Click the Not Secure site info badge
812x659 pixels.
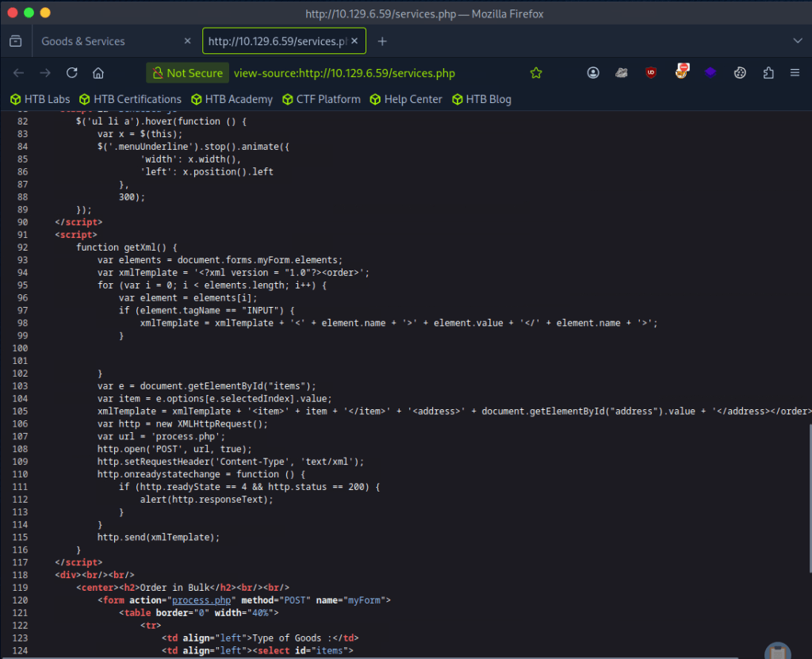pos(188,73)
